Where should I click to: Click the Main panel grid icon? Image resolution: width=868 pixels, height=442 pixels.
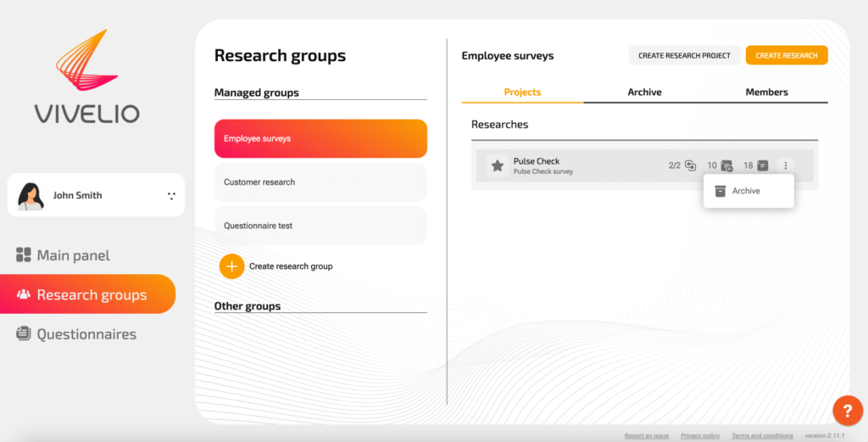(x=23, y=255)
